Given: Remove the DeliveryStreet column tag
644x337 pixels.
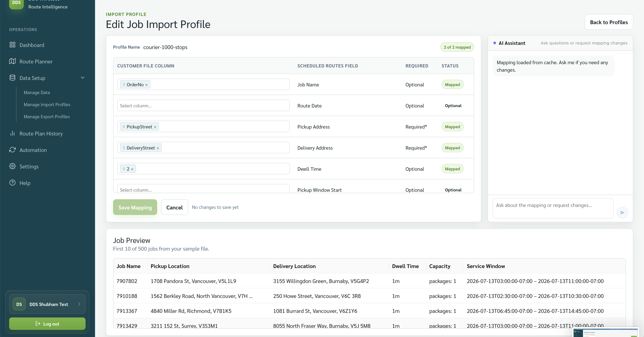Looking at the screenshot, I should 158,148.
